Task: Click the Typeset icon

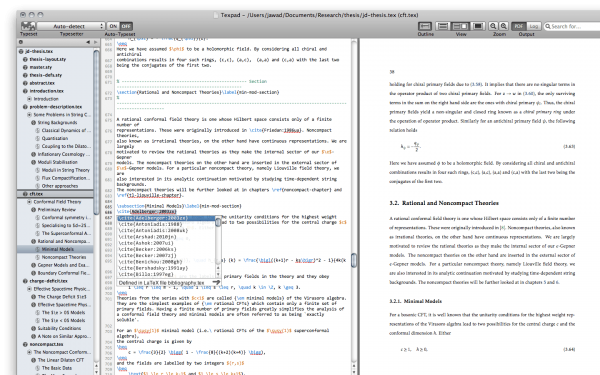Action: click(x=28, y=26)
